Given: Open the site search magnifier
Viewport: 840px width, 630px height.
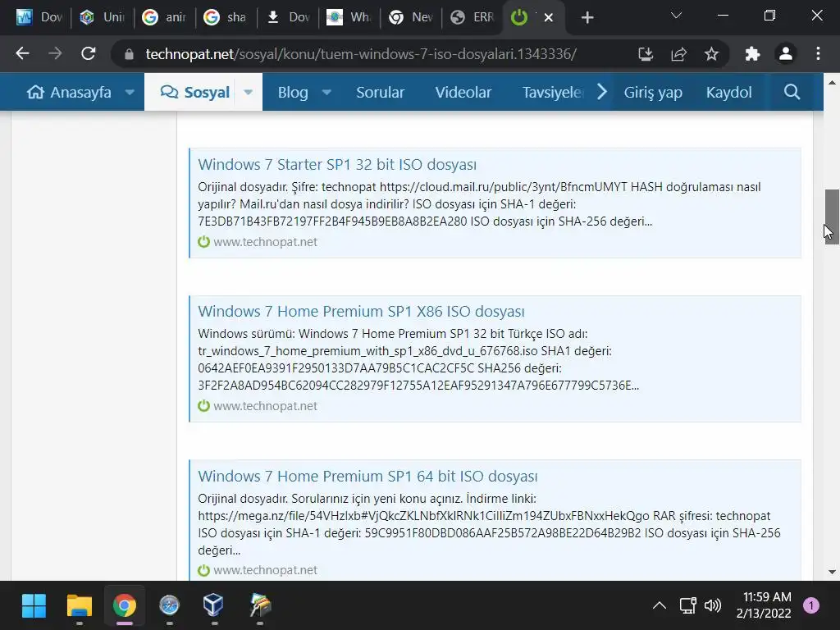Looking at the screenshot, I should [x=792, y=92].
